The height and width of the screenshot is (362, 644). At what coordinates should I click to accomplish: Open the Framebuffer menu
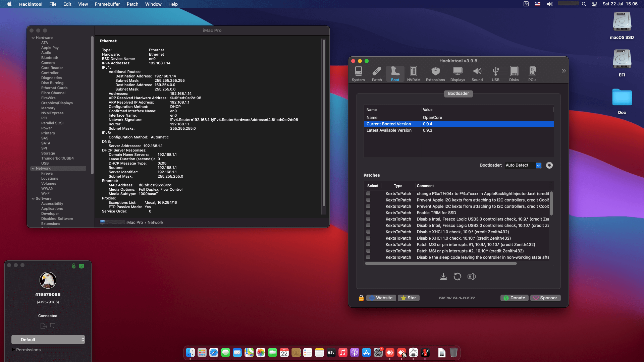coord(107,4)
